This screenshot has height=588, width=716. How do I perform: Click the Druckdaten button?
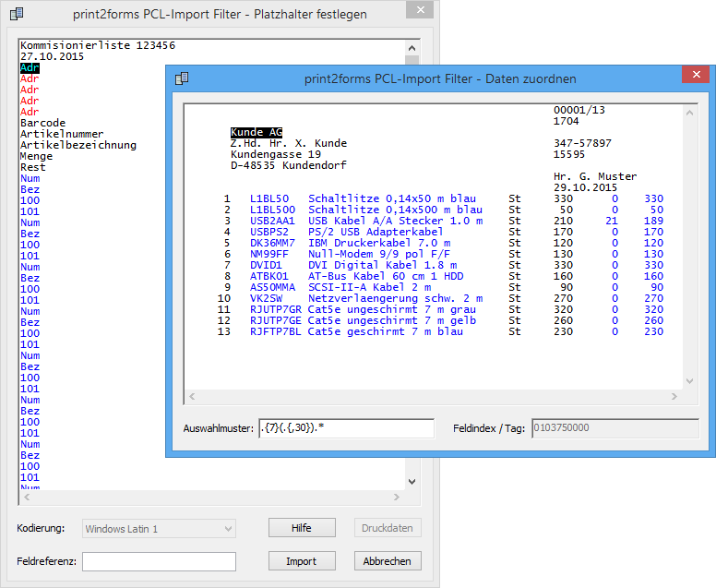pyautogui.click(x=388, y=528)
